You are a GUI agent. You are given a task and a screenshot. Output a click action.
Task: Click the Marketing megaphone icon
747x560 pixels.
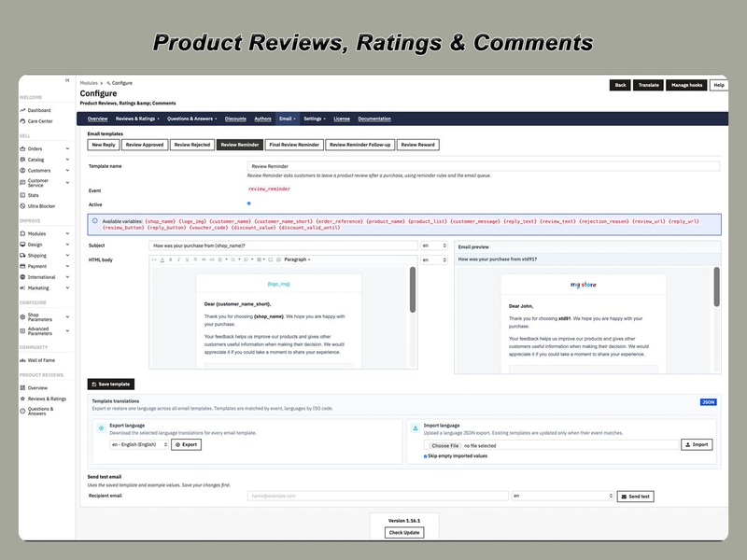point(22,288)
